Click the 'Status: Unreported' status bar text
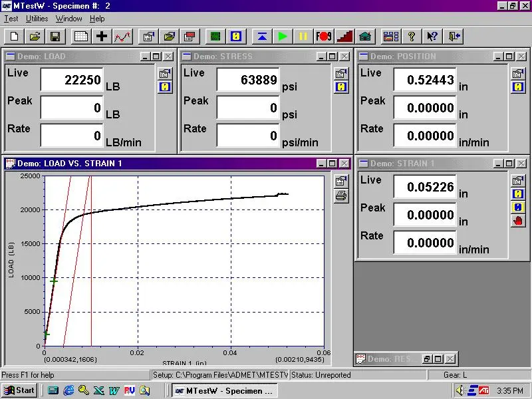Image resolution: width=532 pixels, height=399 pixels. (321, 375)
